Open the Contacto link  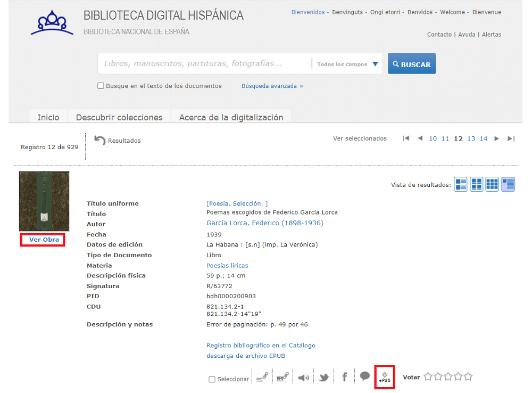[439, 34]
